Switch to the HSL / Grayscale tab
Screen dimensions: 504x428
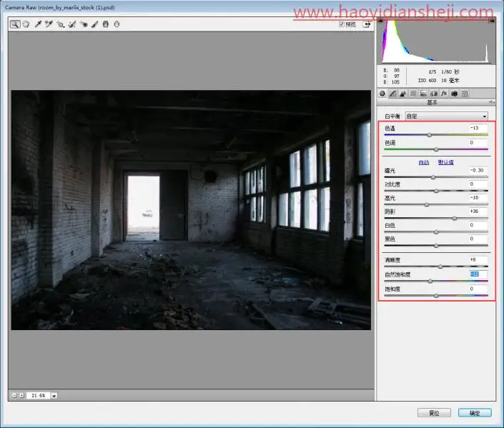(413, 94)
